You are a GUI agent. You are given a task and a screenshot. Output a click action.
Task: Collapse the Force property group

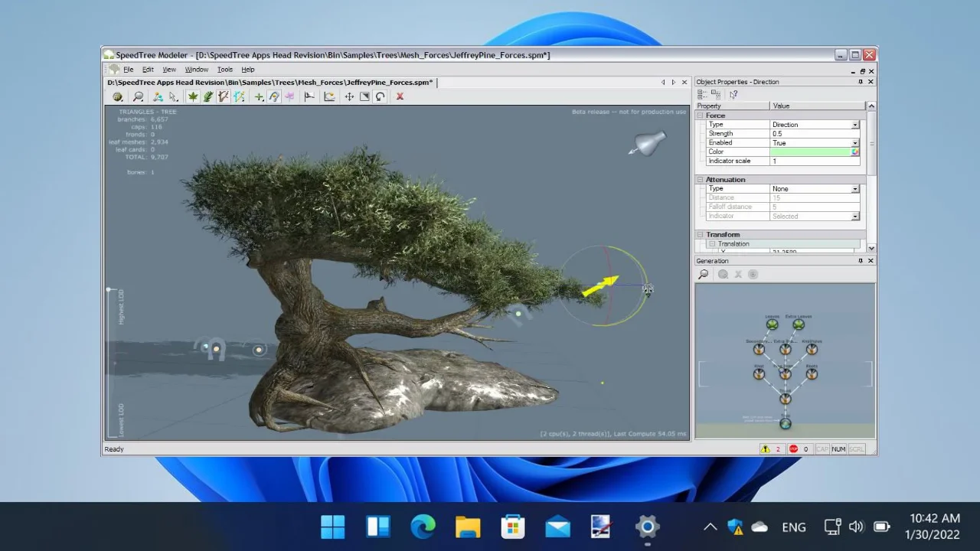tap(700, 116)
